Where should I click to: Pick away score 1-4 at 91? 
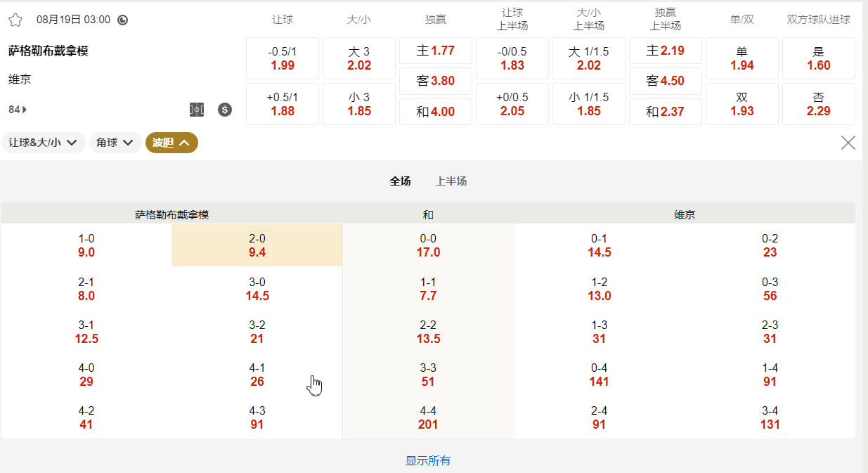[770, 375]
